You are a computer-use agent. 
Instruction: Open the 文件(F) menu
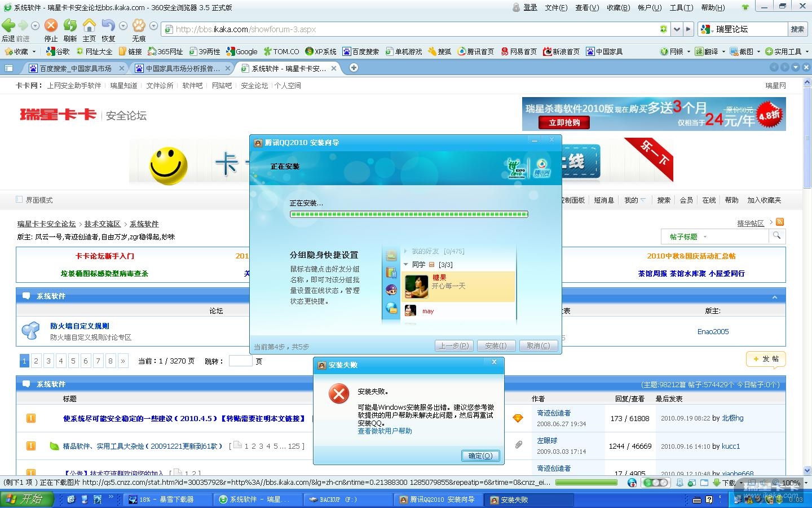(556, 7)
